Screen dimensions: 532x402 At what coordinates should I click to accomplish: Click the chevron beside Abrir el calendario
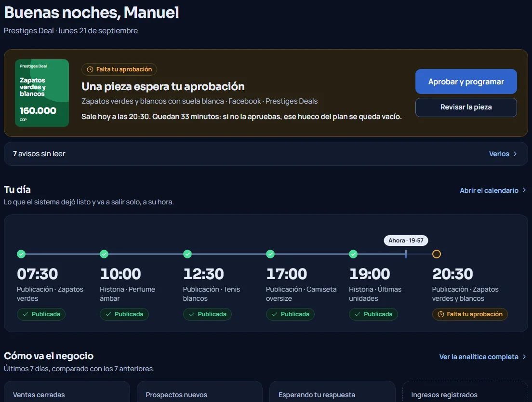524,190
